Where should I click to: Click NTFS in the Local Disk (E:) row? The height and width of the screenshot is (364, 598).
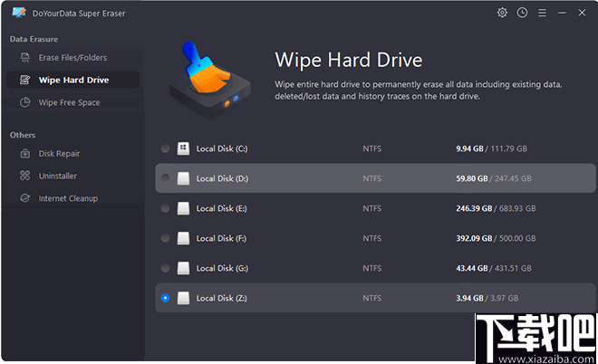pos(371,208)
